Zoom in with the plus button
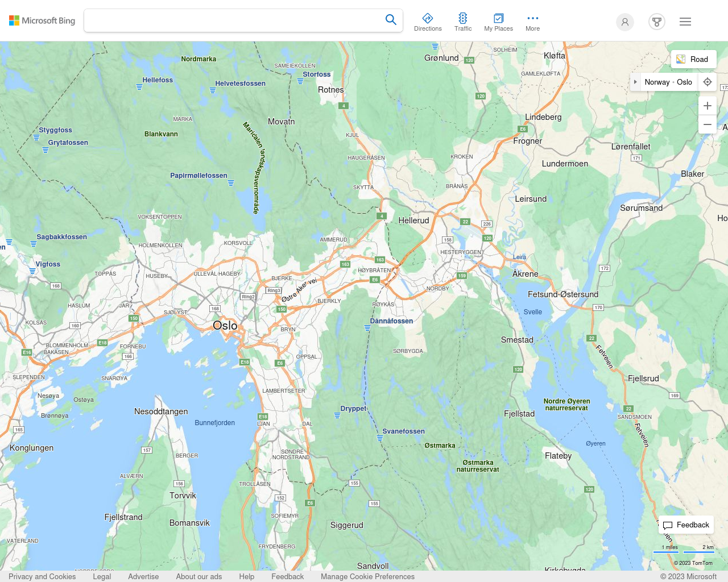Viewport: 728px width, 582px height. (708, 106)
